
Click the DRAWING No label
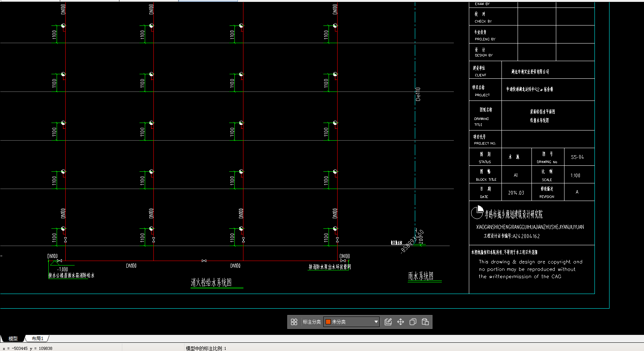pyautogui.click(x=547, y=162)
